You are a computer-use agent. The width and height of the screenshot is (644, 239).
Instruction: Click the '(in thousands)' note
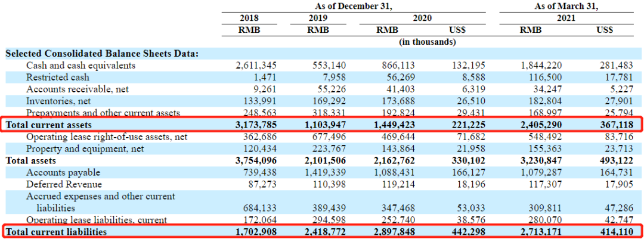428,42
